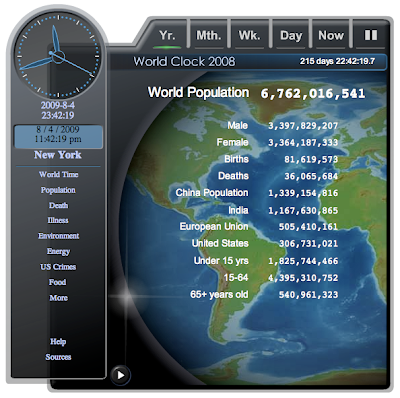Click the 215 days elapsed timer
Screen dimensions: 400x398
click(337, 61)
